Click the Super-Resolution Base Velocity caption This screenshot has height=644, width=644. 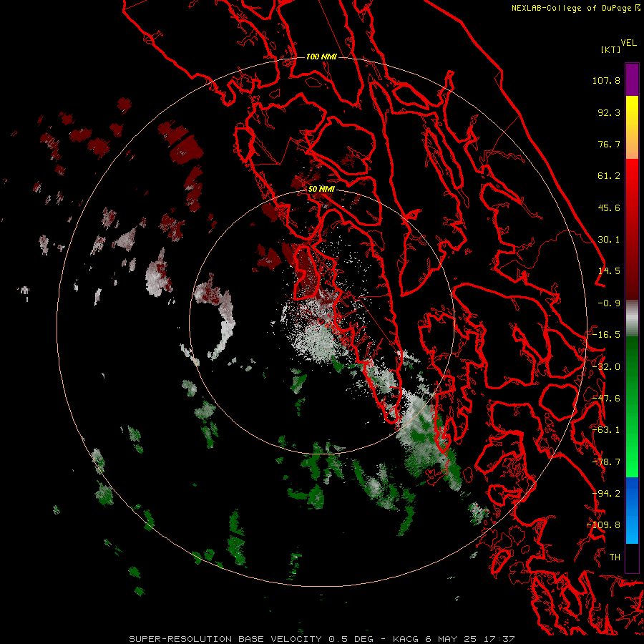click(x=321, y=639)
